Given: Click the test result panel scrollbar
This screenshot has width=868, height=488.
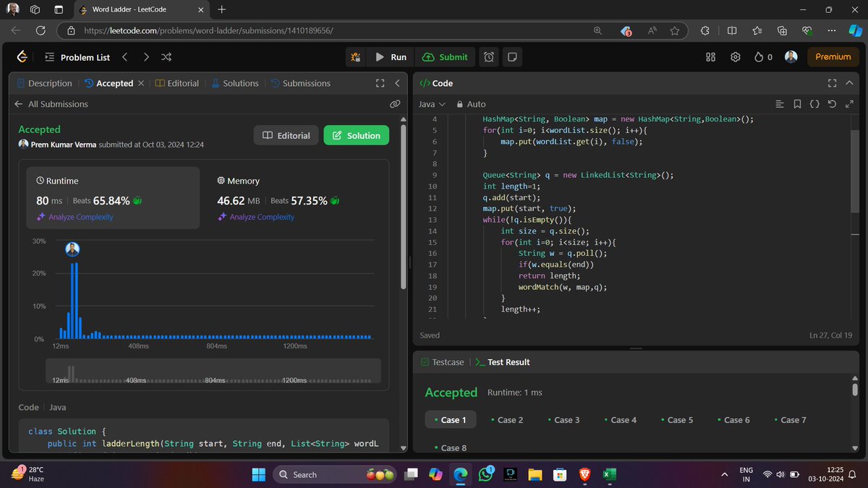Looking at the screenshot, I should click(855, 389).
